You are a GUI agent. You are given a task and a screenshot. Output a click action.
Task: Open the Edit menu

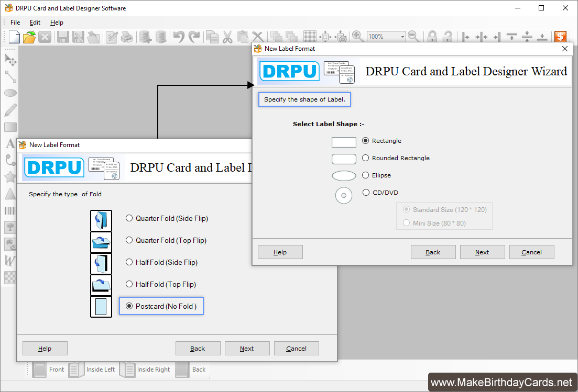coord(35,23)
